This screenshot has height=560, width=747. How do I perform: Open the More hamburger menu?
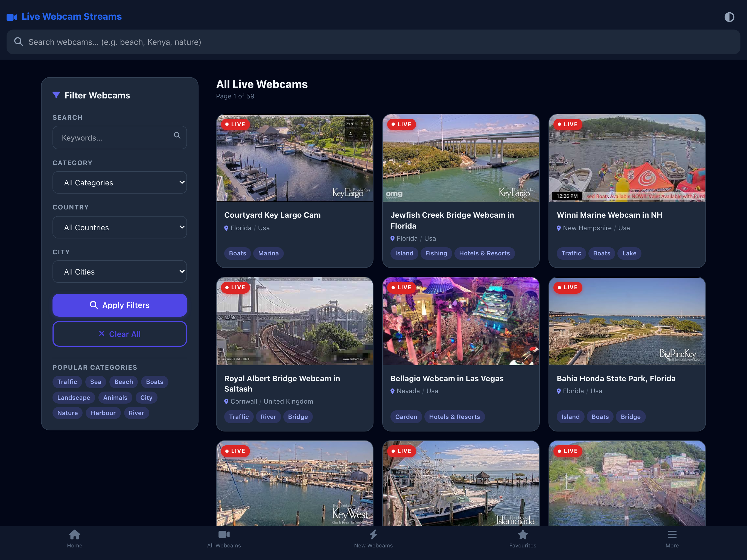point(672,539)
